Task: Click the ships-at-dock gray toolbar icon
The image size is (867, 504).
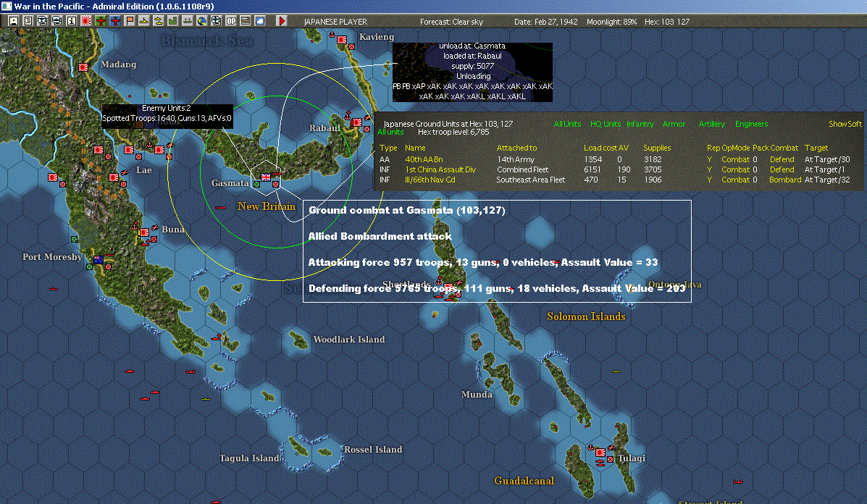Action: pos(188,21)
